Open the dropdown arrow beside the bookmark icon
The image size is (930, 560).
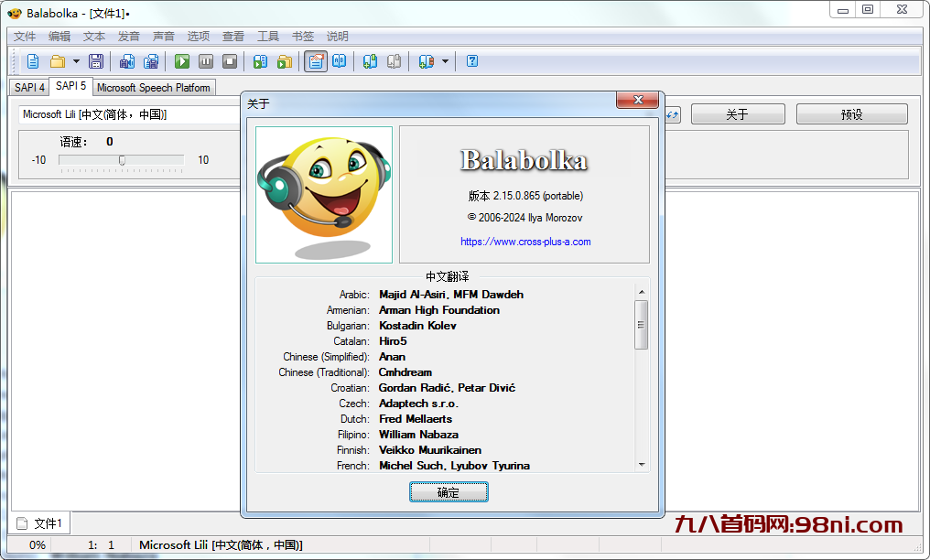coord(446,61)
